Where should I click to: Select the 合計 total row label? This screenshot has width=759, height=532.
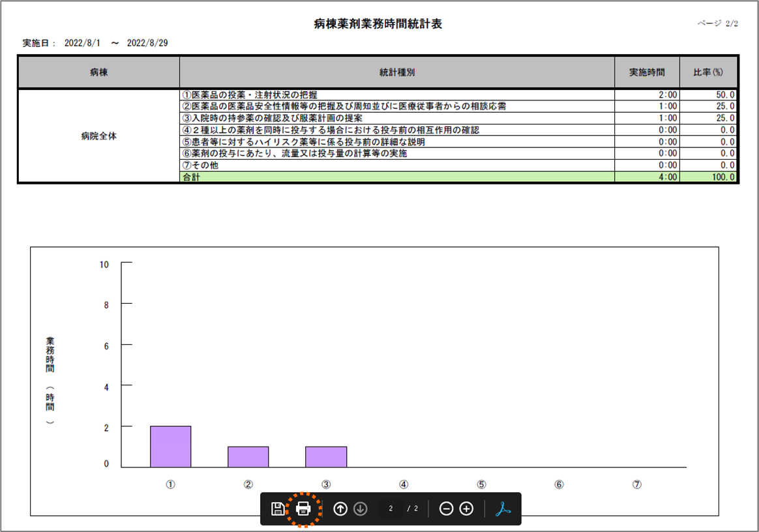pyautogui.click(x=192, y=177)
